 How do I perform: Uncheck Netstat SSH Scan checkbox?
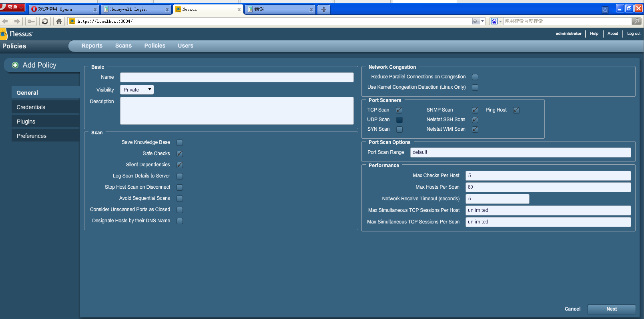pyautogui.click(x=475, y=120)
